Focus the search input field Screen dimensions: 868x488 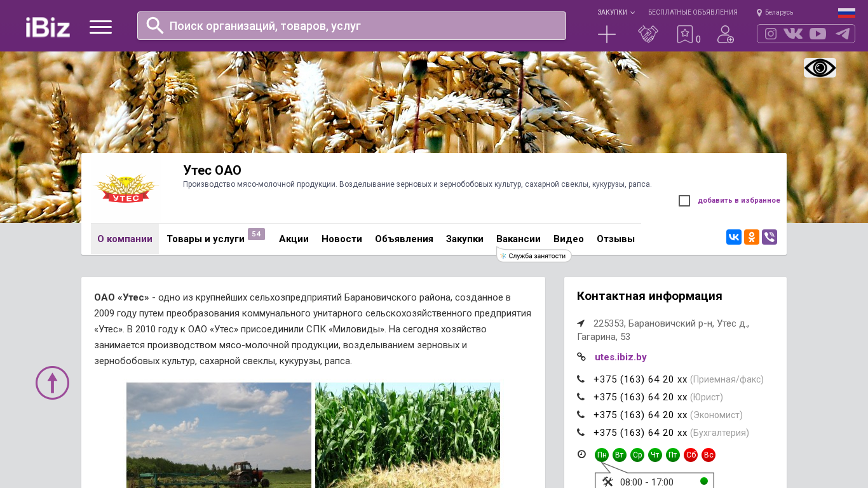pos(351,26)
